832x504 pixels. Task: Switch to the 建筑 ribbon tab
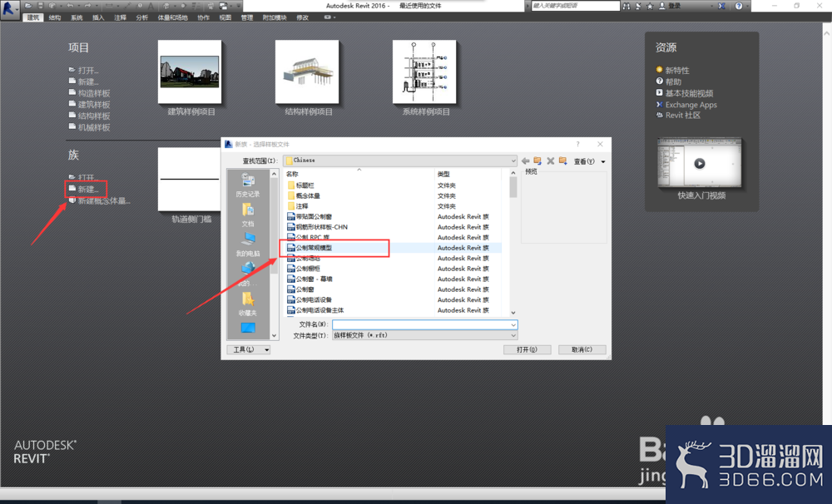tap(33, 17)
